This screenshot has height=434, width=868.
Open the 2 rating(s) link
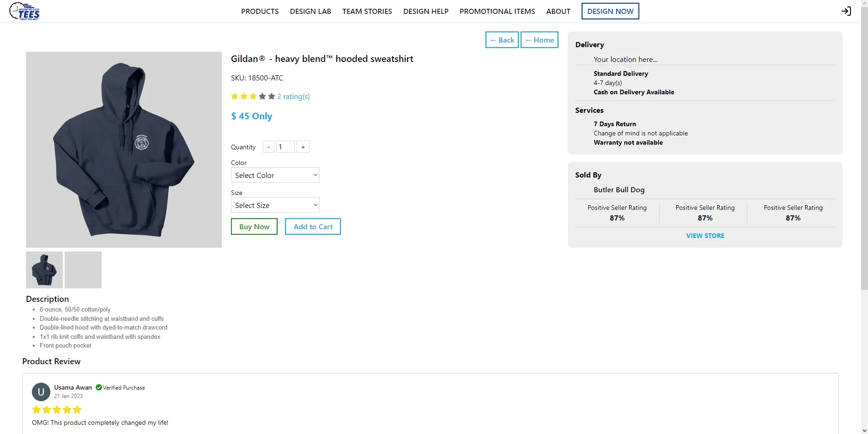tap(293, 96)
